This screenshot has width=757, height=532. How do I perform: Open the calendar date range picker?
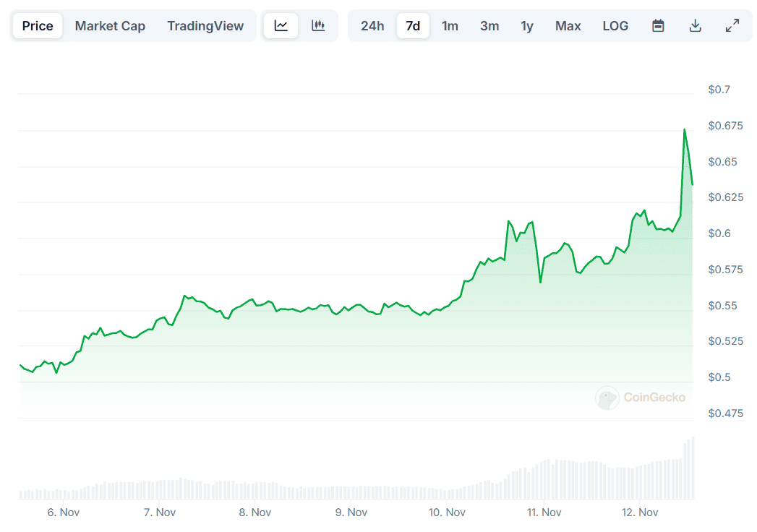coord(658,26)
